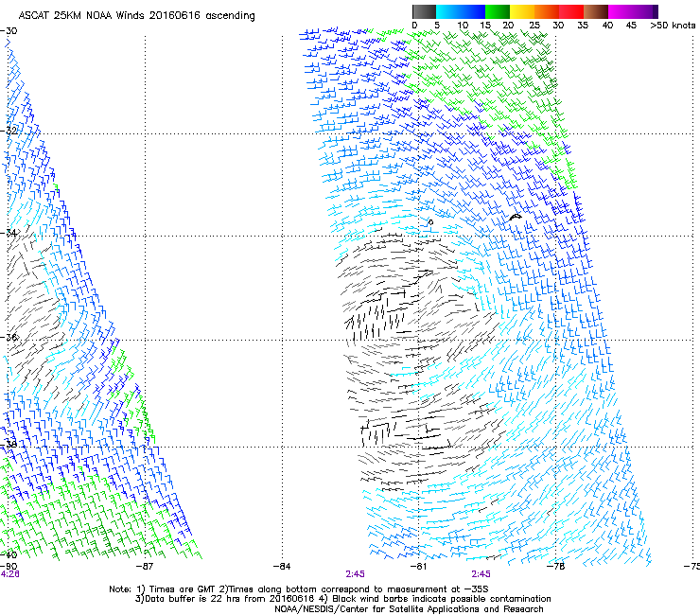Click the first purple '2:45' time label

click(356, 574)
